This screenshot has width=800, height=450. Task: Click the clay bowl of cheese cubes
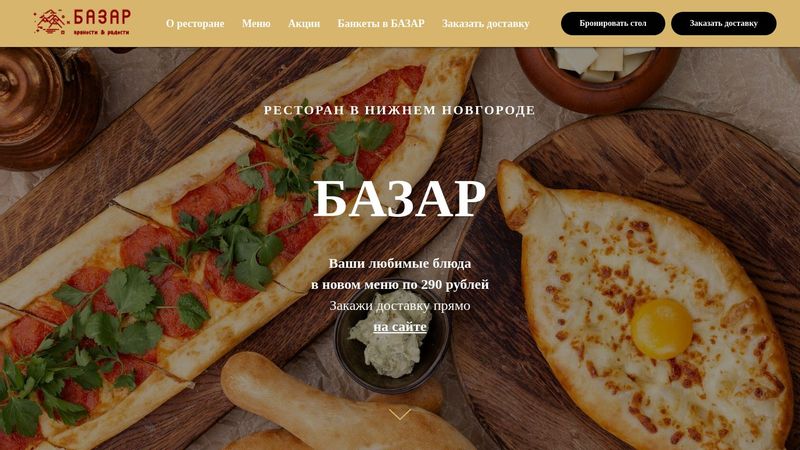[x=598, y=78]
